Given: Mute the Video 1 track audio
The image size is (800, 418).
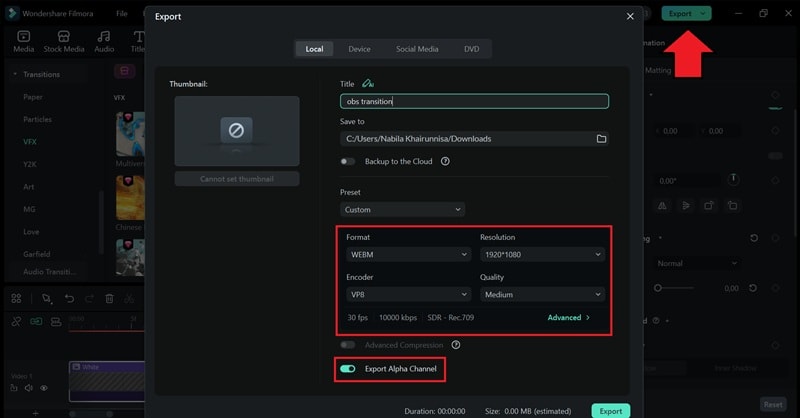Looking at the screenshot, I should pos(29,388).
